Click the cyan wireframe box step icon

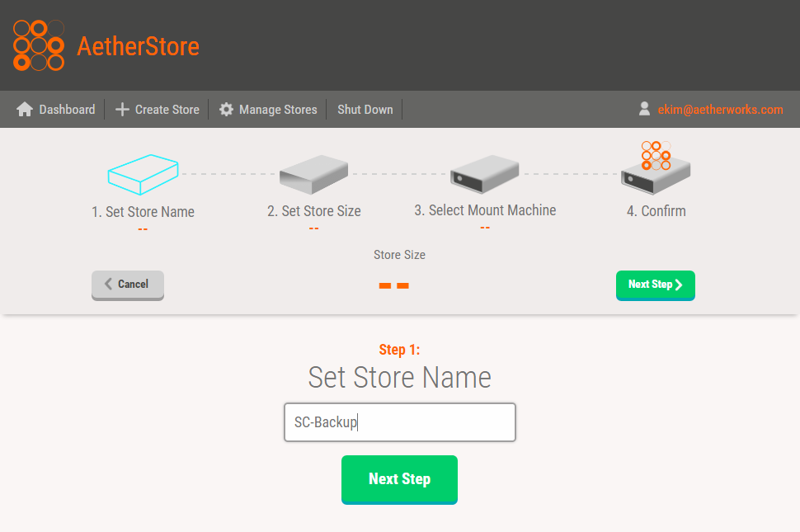[143, 174]
